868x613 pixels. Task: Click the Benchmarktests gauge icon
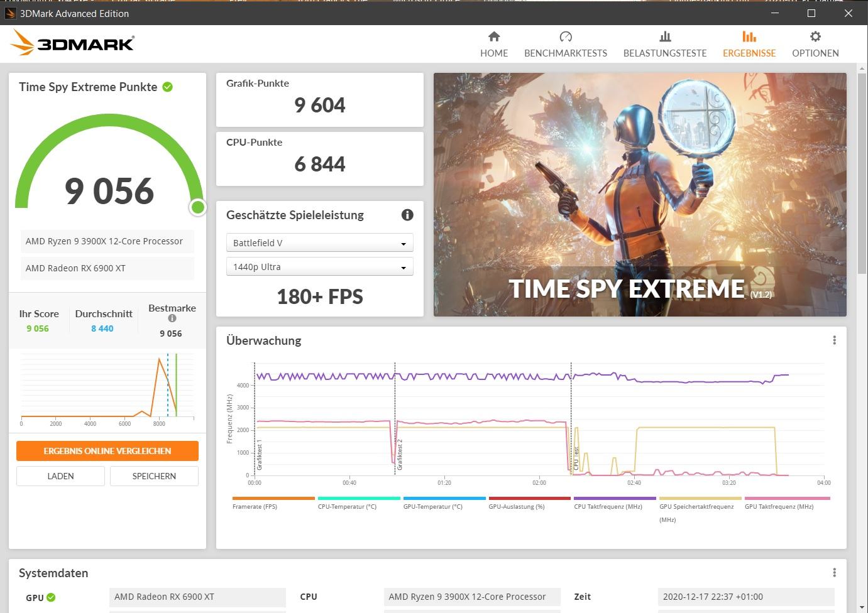tap(566, 36)
